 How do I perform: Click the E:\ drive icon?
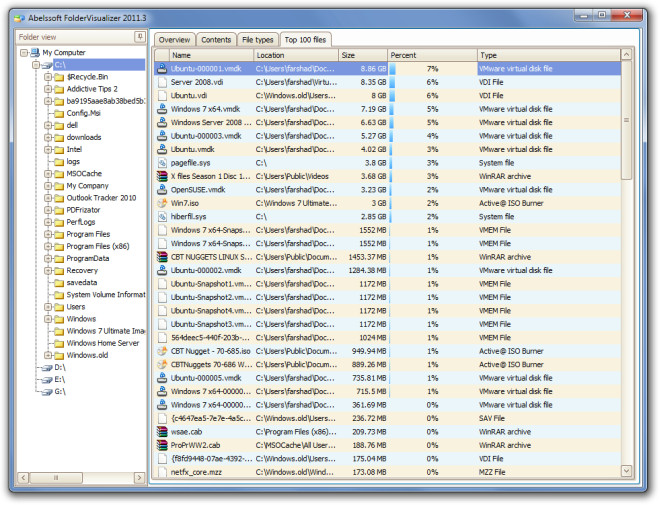46,380
